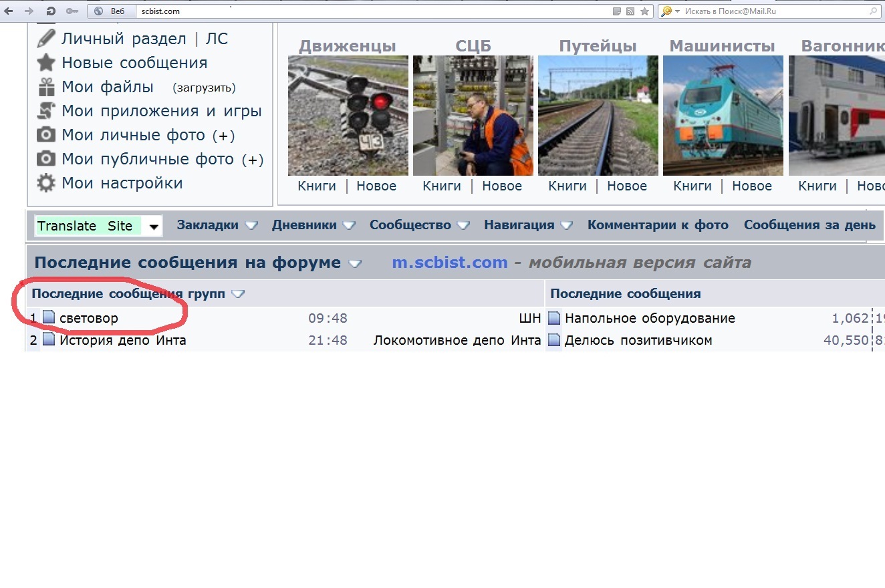885x588 pixels.
Task: Open the Translate Site dropdown
Action: [x=154, y=227]
